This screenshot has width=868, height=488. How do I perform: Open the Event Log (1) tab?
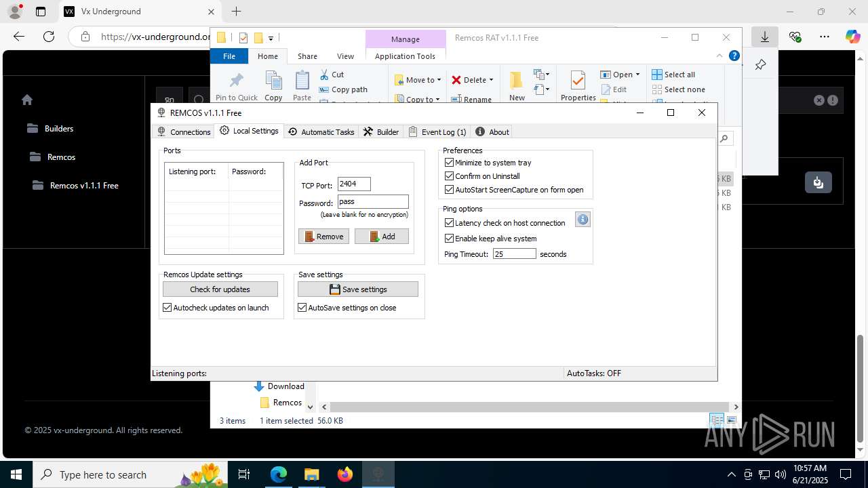tap(437, 131)
